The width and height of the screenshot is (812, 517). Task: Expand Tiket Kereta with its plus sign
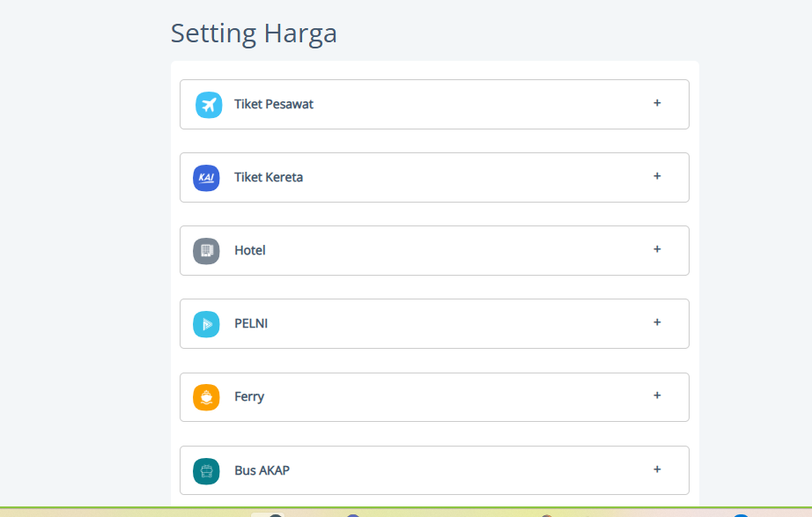pyautogui.click(x=657, y=176)
